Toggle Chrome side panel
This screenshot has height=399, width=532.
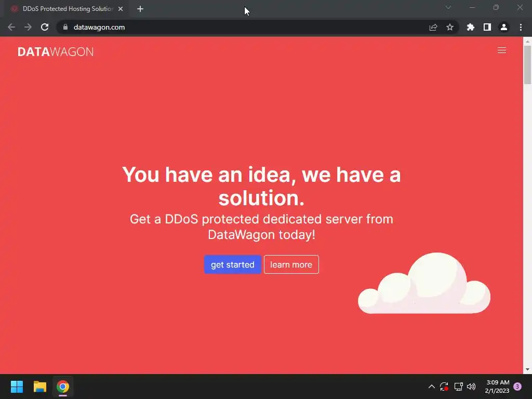tap(487, 27)
